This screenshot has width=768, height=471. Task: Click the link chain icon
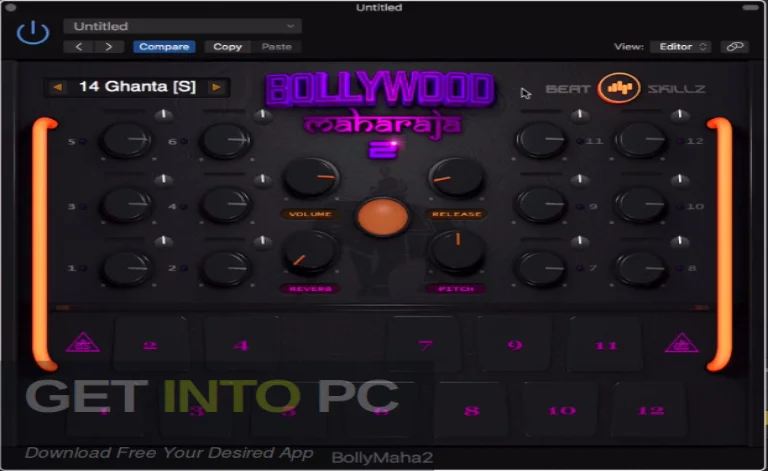(735, 47)
